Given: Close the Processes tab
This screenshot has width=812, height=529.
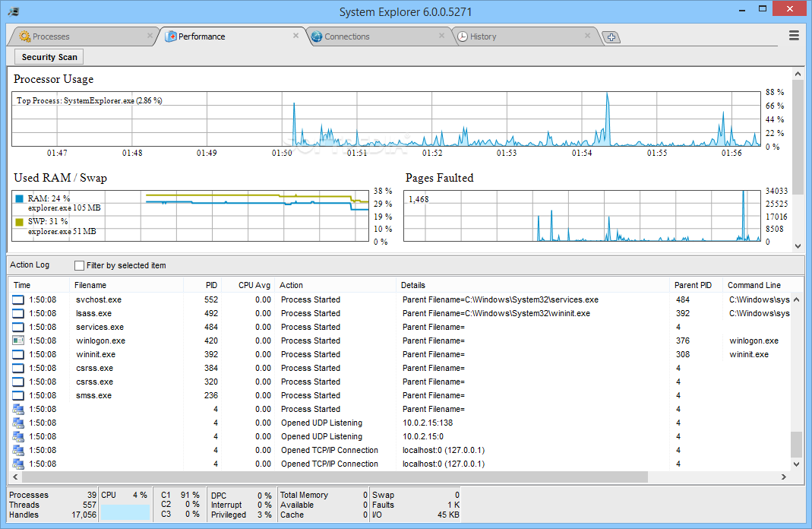Looking at the screenshot, I should (150, 35).
